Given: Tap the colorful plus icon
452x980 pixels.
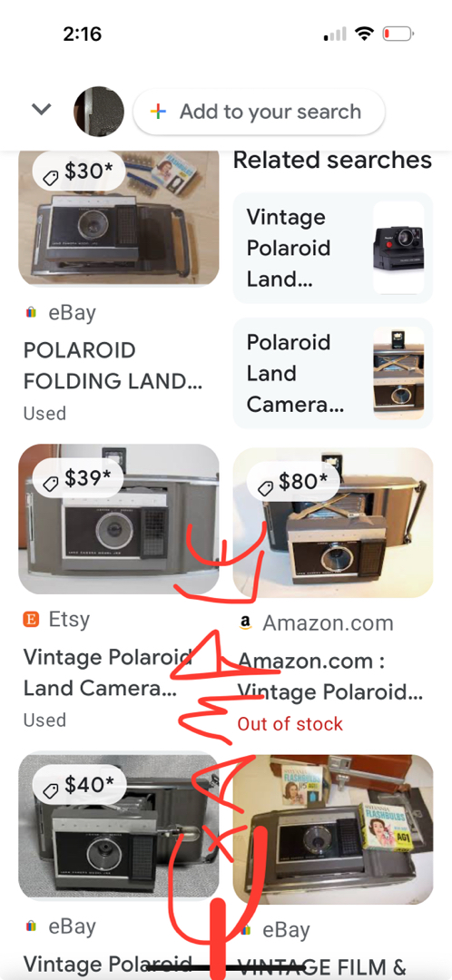Looking at the screenshot, I should [158, 112].
